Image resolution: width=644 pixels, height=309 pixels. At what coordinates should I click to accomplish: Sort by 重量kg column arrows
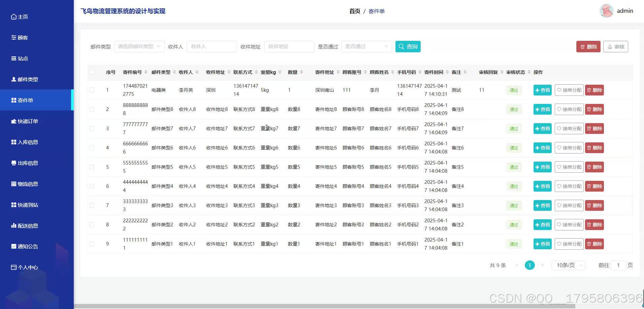[x=280, y=72]
